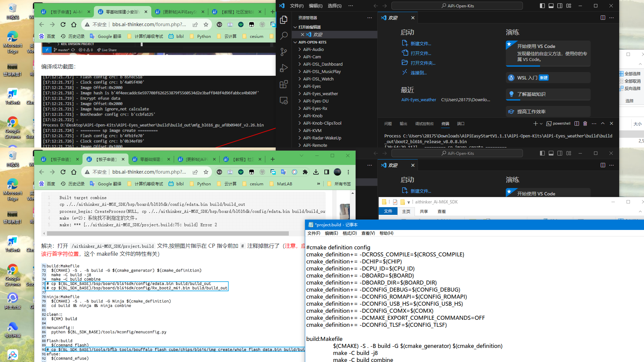The width and height of the screenshot is (644, 362).
Task: Click Google Translate extension icon in lower Chrome
Action: click(x=284, y=172)
